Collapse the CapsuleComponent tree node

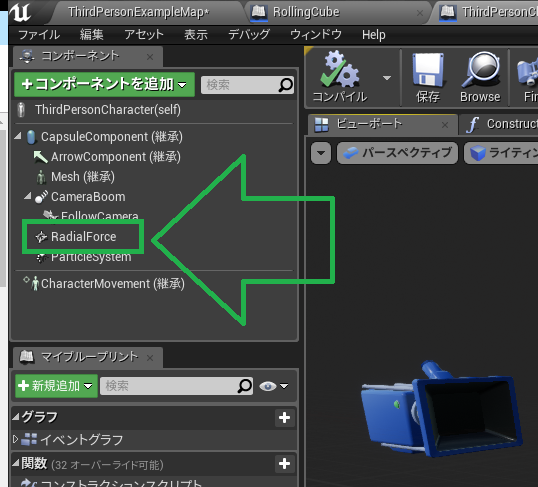(x=18, y=137)
